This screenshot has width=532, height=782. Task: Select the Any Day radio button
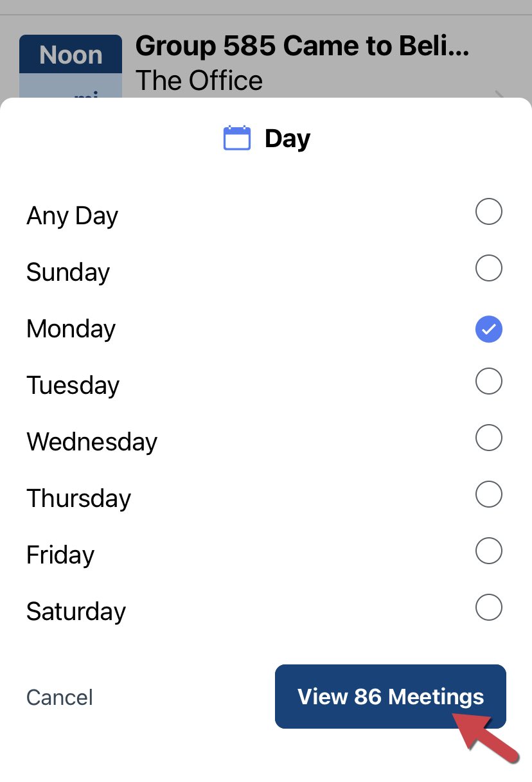[488, 211]
